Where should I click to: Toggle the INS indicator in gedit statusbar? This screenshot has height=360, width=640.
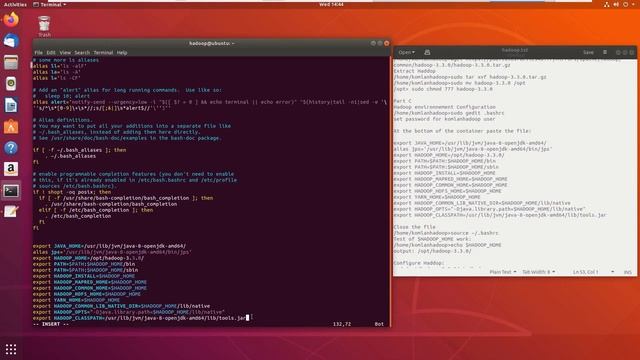point(627,272)
